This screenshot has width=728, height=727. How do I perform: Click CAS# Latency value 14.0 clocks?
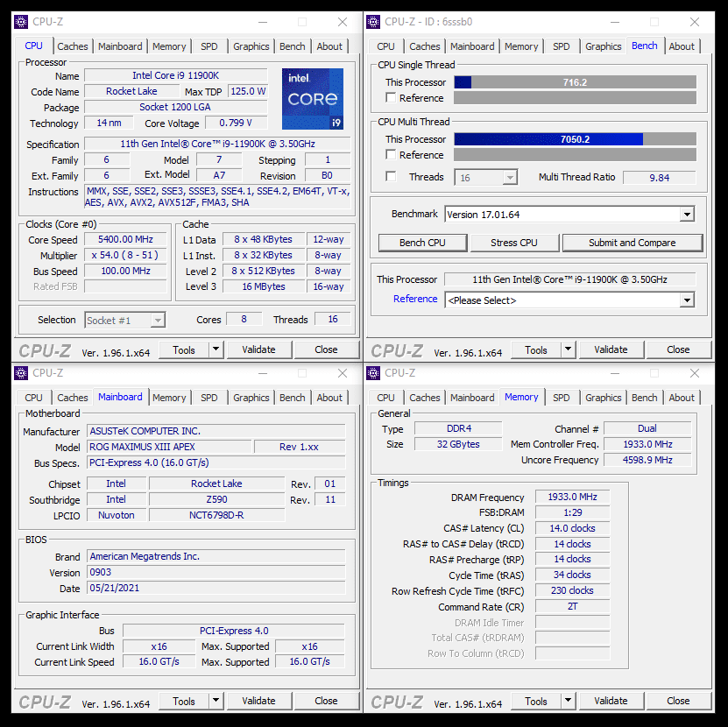point(572,528)
